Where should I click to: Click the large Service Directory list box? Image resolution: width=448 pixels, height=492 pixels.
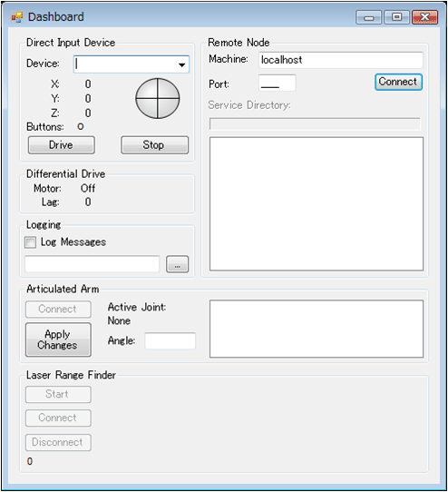[317, 203]
